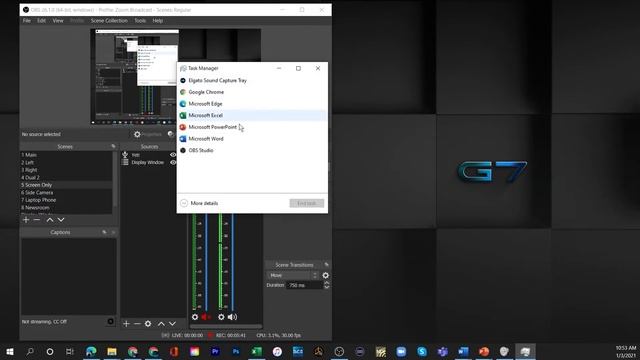Image resolution: width=640 pixels, height=360 pixels.
Task: Open source properties gear below Sources list
Action: click(148, 323)
